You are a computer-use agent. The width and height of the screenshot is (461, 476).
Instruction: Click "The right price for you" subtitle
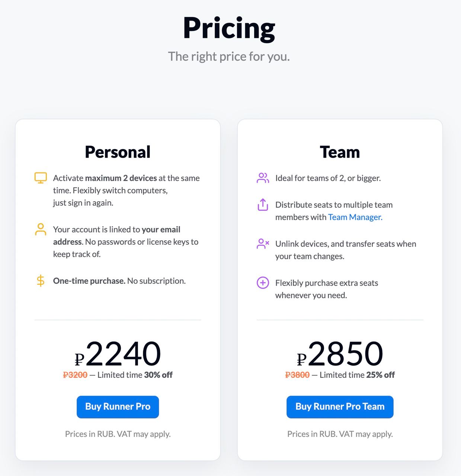click(229, 57)
